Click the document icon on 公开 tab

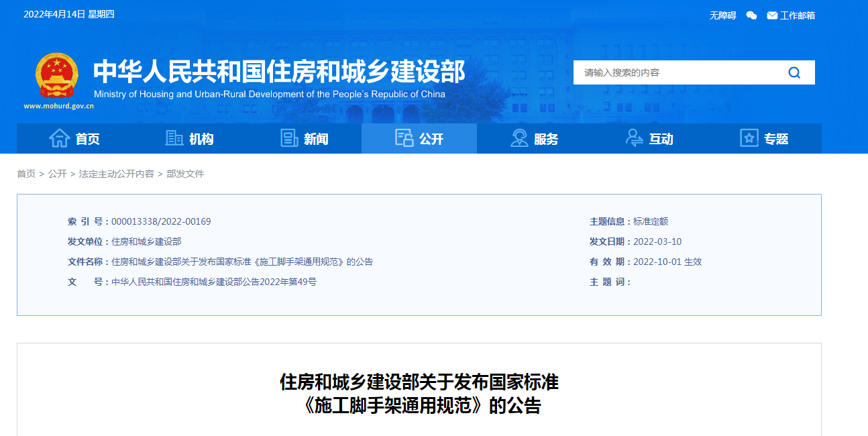click(404, 138)
